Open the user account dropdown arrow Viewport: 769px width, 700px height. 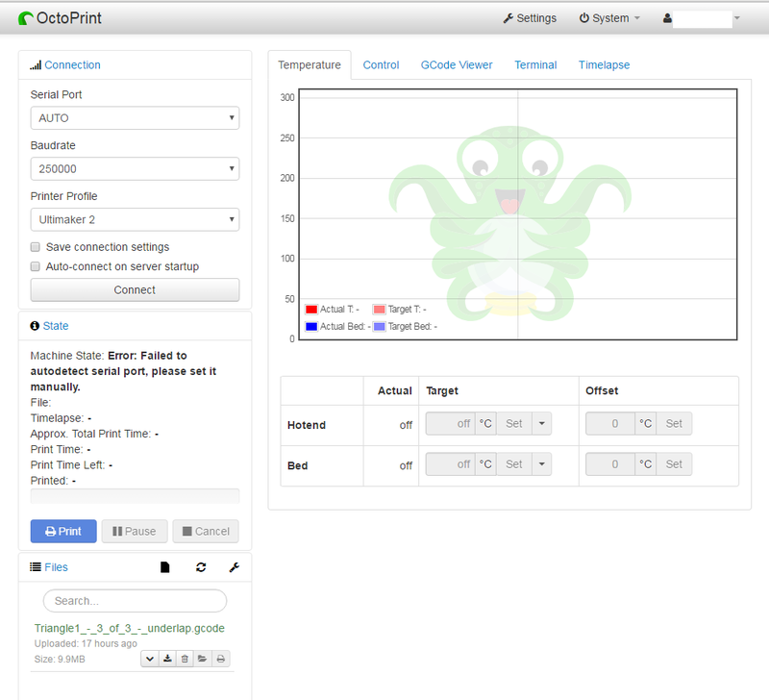pos(736,18)
